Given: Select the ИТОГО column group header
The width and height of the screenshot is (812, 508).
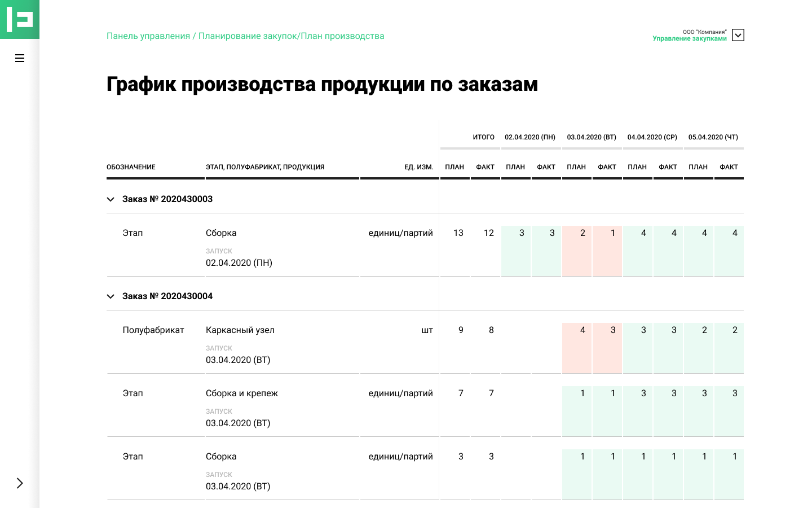Looking at the screenshot, I should (484, 137).
